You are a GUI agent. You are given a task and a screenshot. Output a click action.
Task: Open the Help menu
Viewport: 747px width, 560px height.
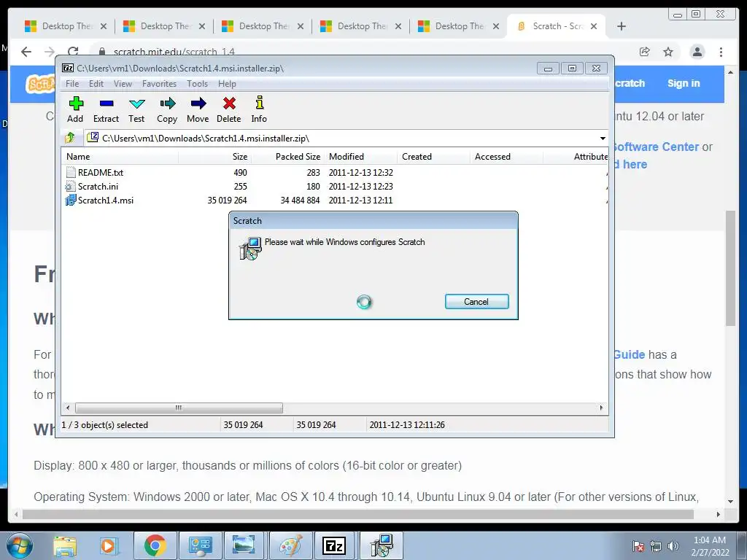coord(228,84)
